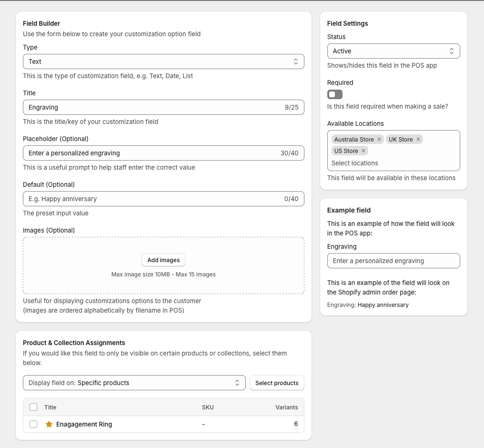Click the Select locations field
484x448 pixels.
point(393,163)
